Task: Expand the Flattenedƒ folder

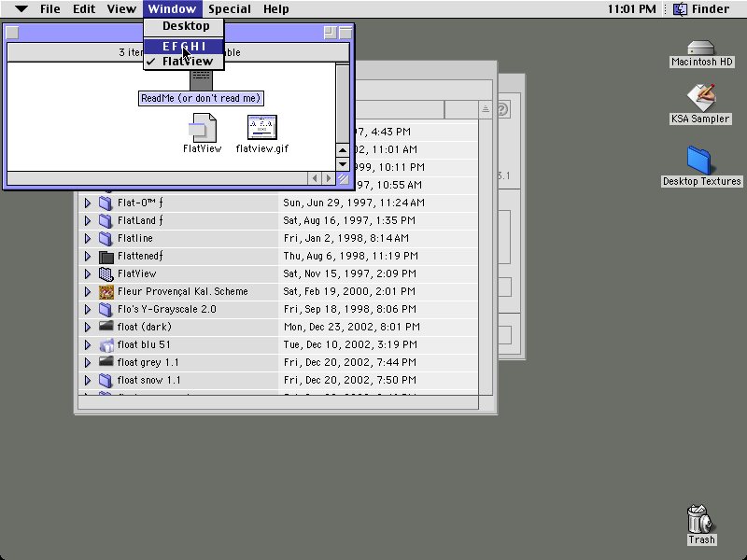Action: pos(88,256)
